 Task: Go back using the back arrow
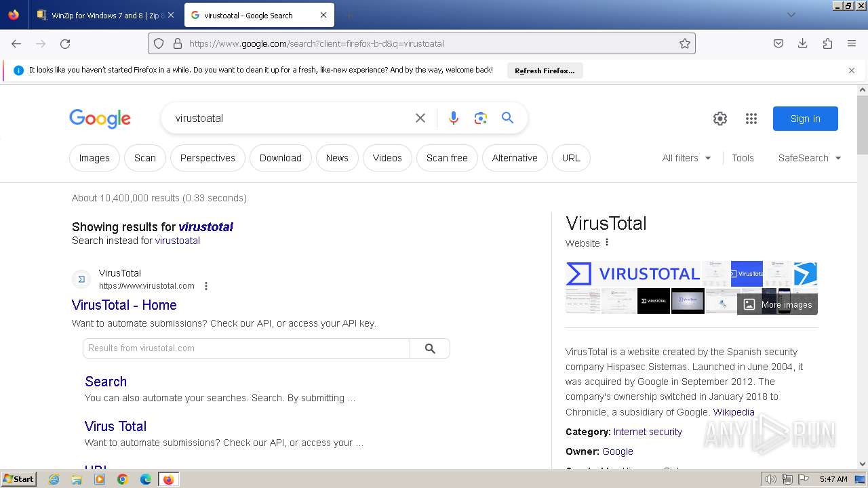point(16,43)
